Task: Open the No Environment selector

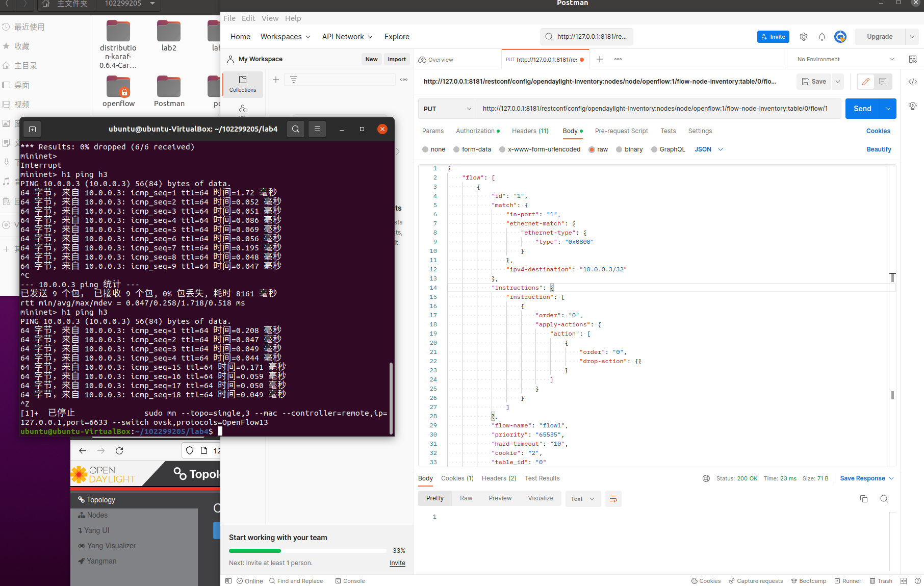Action: coord(845,59)
